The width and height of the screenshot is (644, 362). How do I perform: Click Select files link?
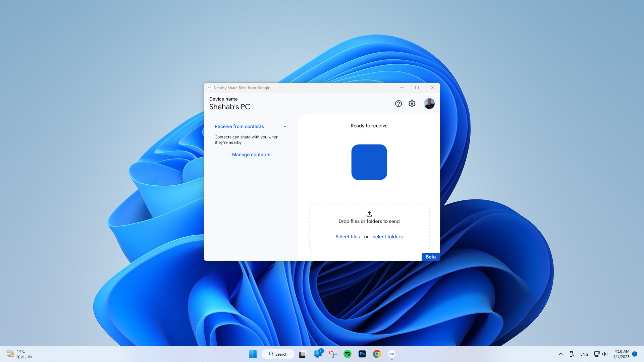347,237
